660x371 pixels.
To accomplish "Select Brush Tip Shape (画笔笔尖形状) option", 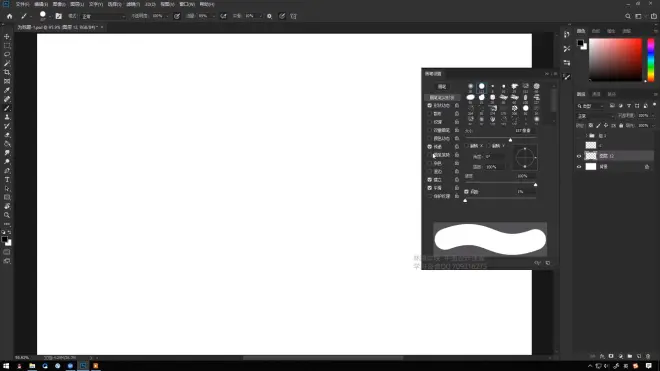I will 442,97.
